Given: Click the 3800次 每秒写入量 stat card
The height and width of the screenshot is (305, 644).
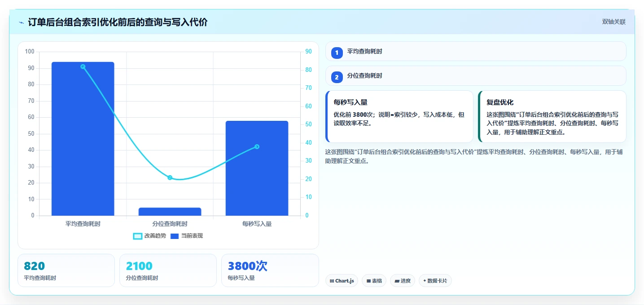Looking at the screenshot, I should click(x=270, y=270).
